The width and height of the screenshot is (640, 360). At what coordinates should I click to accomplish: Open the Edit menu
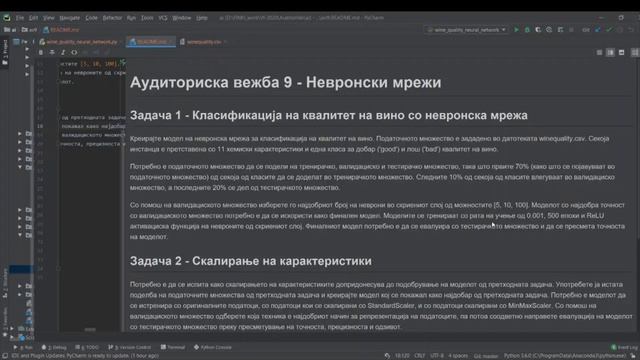pyautogui.click(x=33, y=18)
